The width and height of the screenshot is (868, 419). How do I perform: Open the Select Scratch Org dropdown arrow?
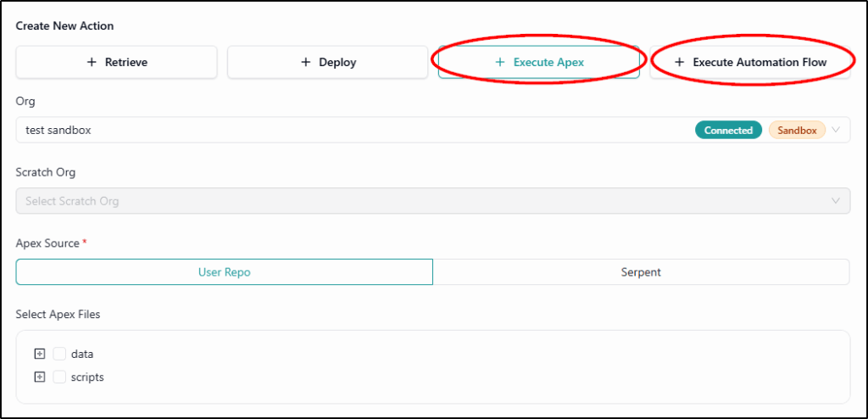click(836, 201)
